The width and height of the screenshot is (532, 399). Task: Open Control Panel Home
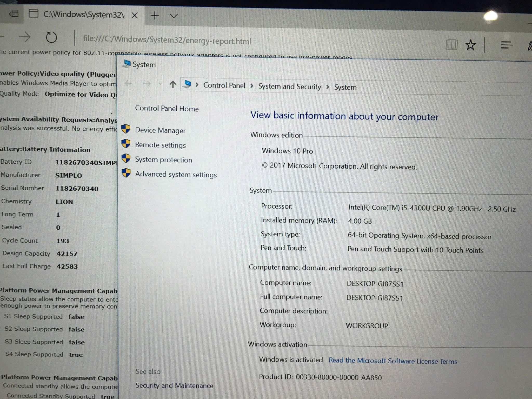pyautogui.click(x=167, y=108)
